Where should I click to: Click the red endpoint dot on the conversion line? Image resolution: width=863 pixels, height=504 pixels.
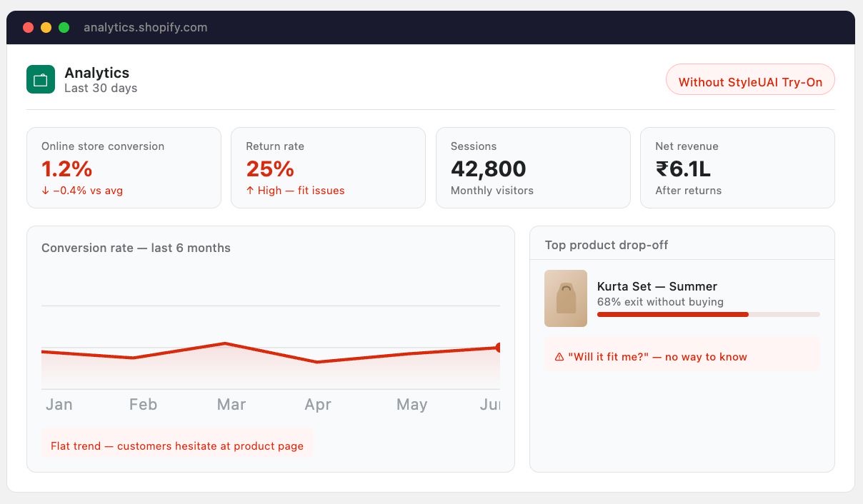point(498,348)
